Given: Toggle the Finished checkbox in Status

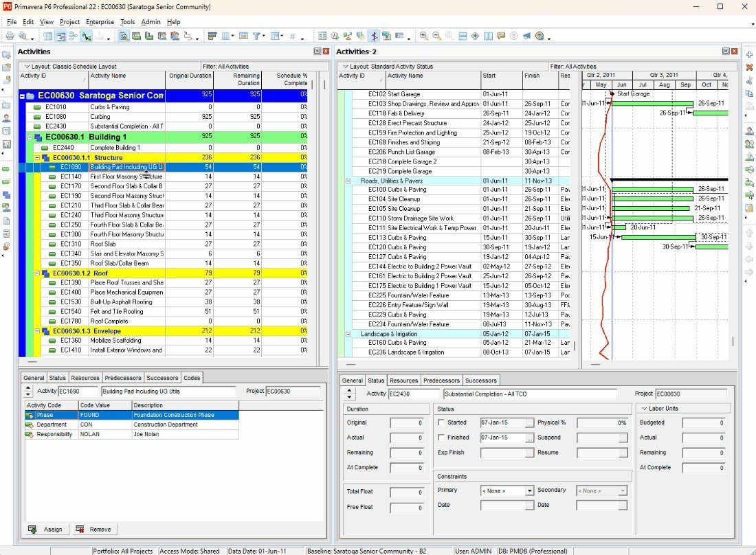Looking at the screenshot, I should pyautogui.click(x=441, y=438).
